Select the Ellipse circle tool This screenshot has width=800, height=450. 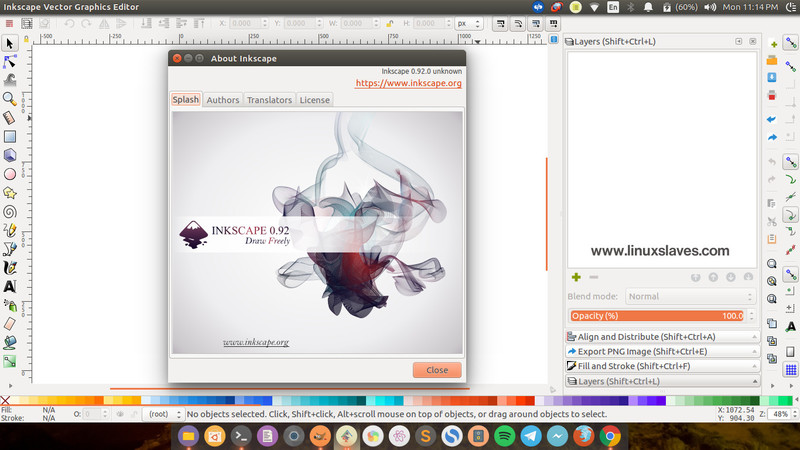coord(10,174)
